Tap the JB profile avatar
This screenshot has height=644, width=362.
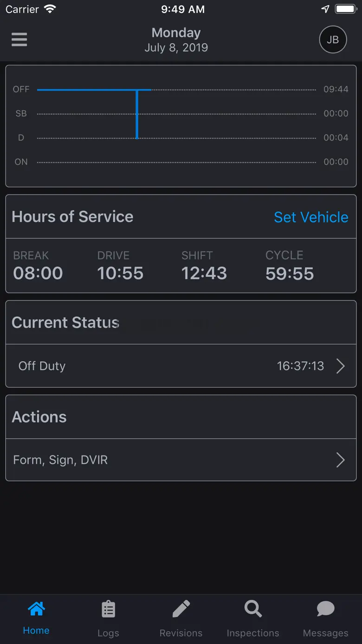(x=333, y=39)
